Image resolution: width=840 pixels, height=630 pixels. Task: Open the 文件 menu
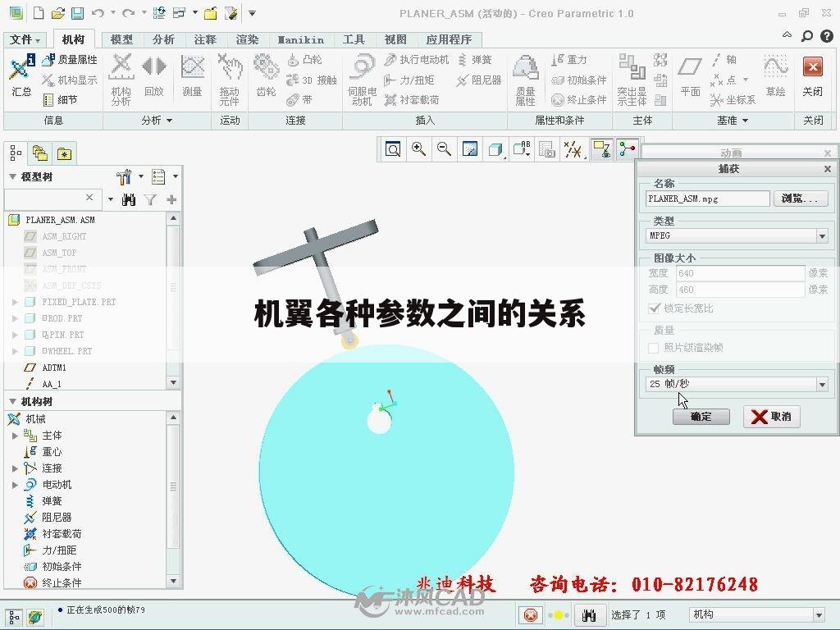(x=25, y=39)
